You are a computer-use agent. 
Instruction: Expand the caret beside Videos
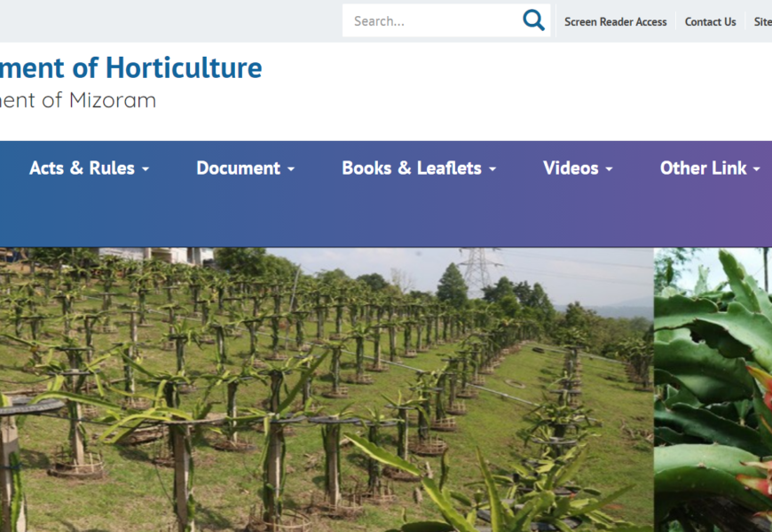(x=609, y=168)
